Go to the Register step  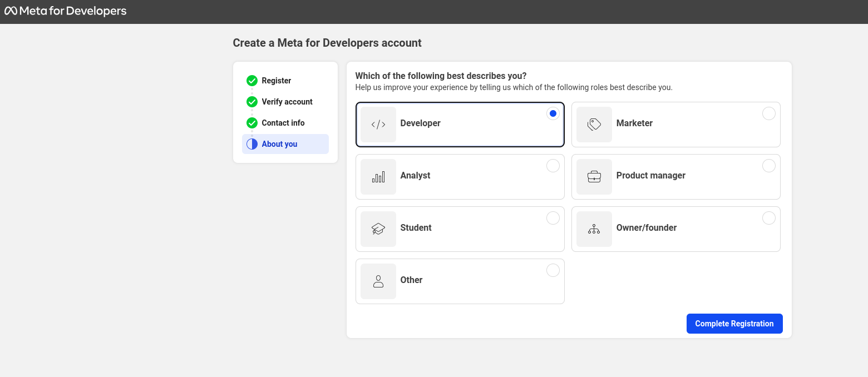tap(285, 81)
